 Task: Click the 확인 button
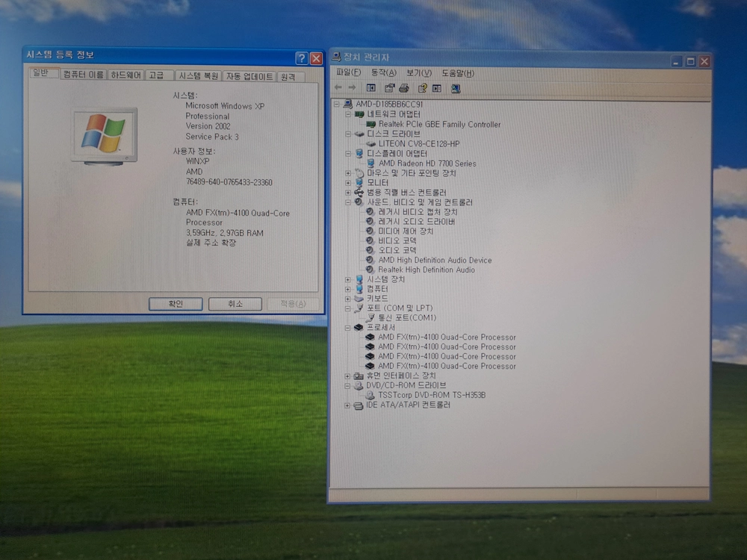pos(176,304)
